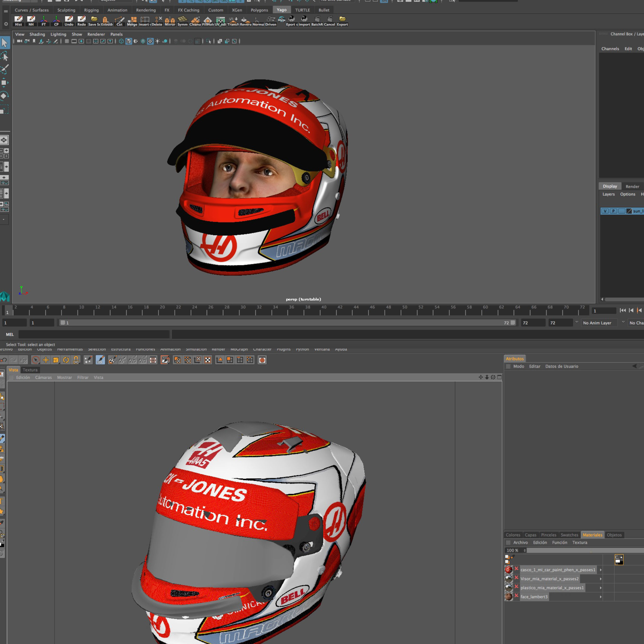
Task: Click the channel color swatch in materials header
Action: tap(619, 559)
